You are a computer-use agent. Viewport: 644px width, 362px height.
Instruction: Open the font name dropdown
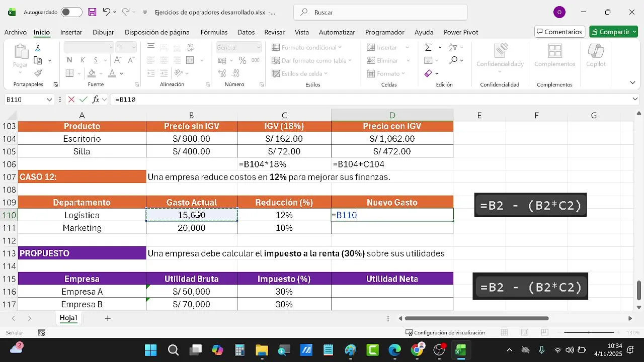[x=111, y=47]
